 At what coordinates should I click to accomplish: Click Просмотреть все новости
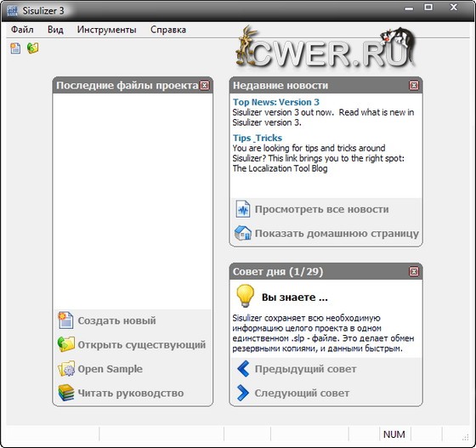322,209
